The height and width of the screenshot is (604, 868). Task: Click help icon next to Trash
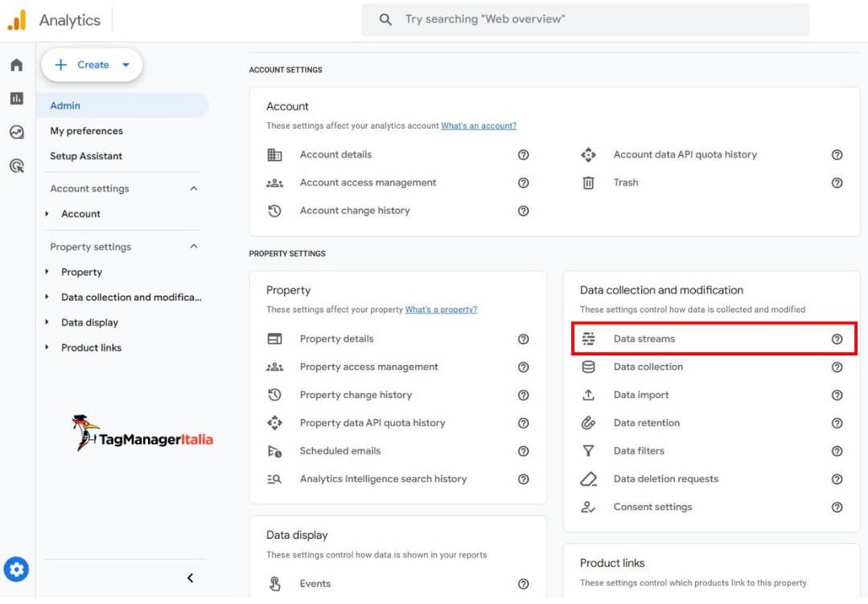tap(837, 183)
